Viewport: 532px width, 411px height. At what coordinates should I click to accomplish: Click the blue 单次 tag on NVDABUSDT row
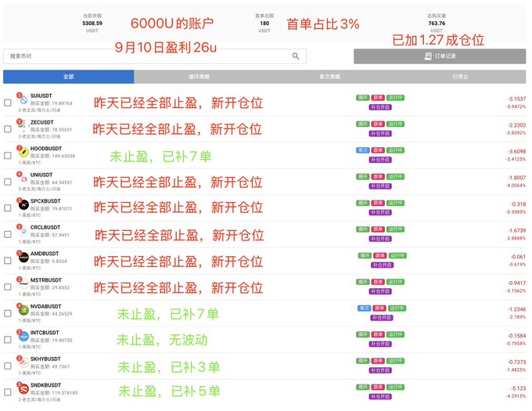pyautogui.click(x=365, y=308)
